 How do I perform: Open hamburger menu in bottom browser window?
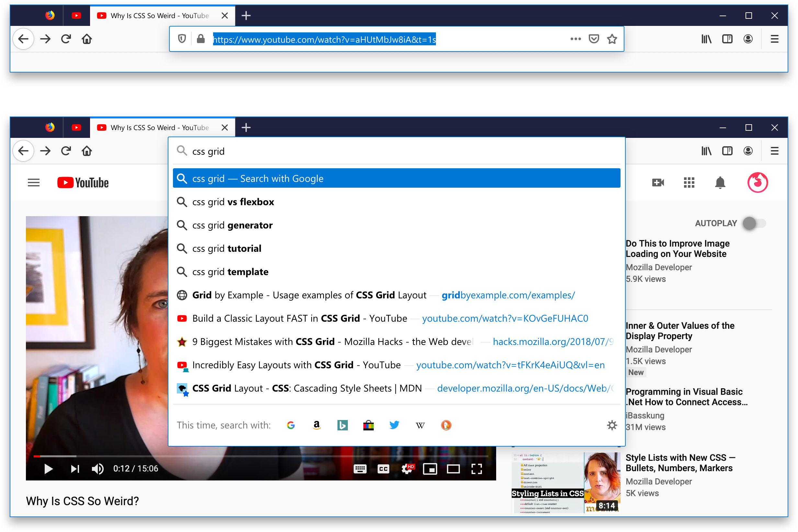[775, 151]
